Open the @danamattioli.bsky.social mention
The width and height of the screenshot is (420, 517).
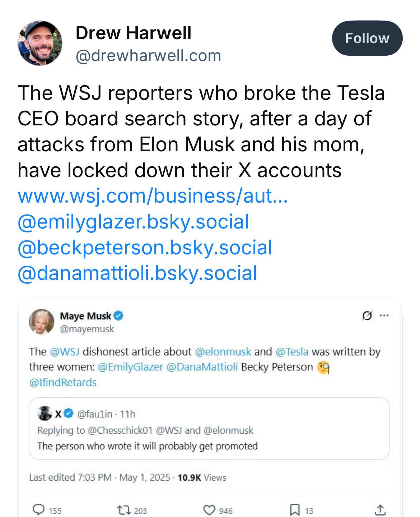pos(137,273)
